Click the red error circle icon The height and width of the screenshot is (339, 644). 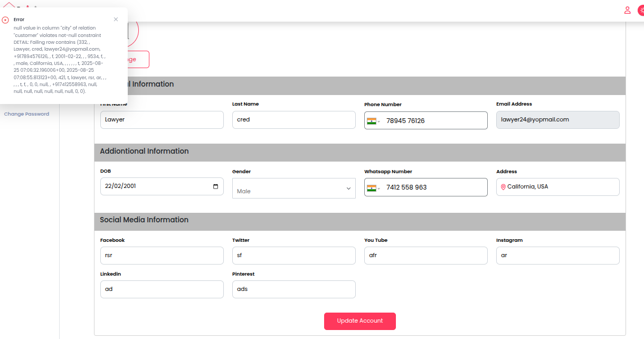(x=5, y=20)
